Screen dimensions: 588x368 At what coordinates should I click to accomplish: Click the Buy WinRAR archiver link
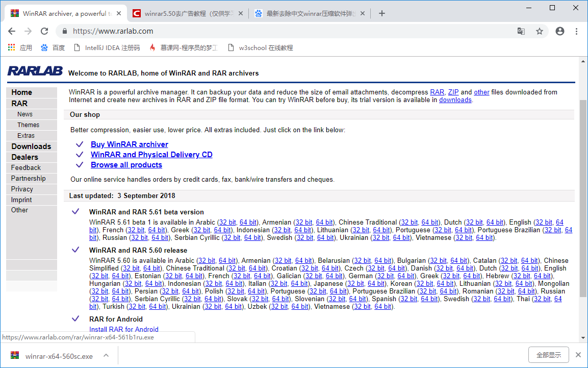coord(130,144)
